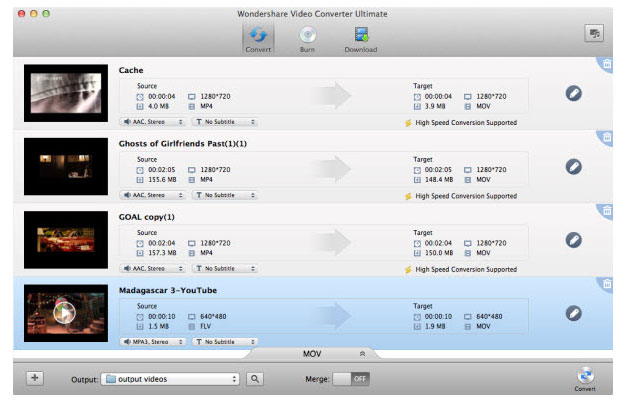The height and width of the screenshot is (407, 624).
Task: Remove the GOAL copy(1) item
Action: click(x=607, y=210)
